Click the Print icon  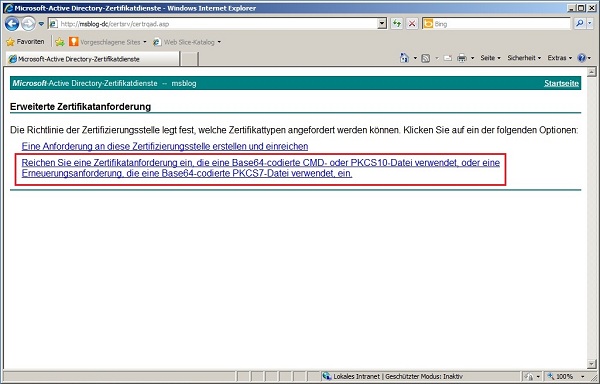tap(462, 58)
